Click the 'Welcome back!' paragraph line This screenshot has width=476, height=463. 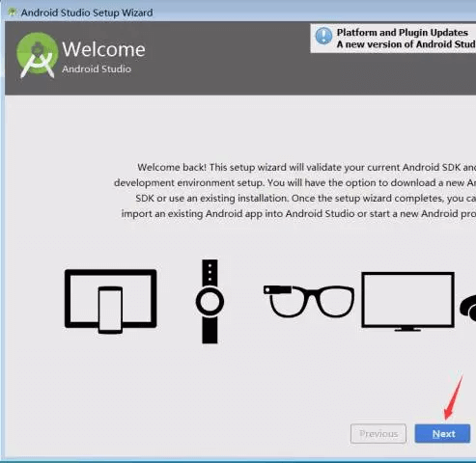[x=307, y=167]
